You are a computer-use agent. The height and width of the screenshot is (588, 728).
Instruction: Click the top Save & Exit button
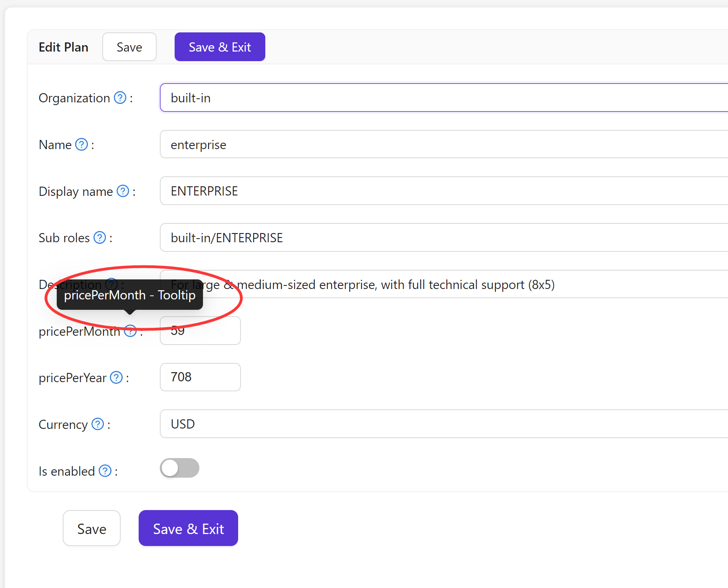(219, 47)
